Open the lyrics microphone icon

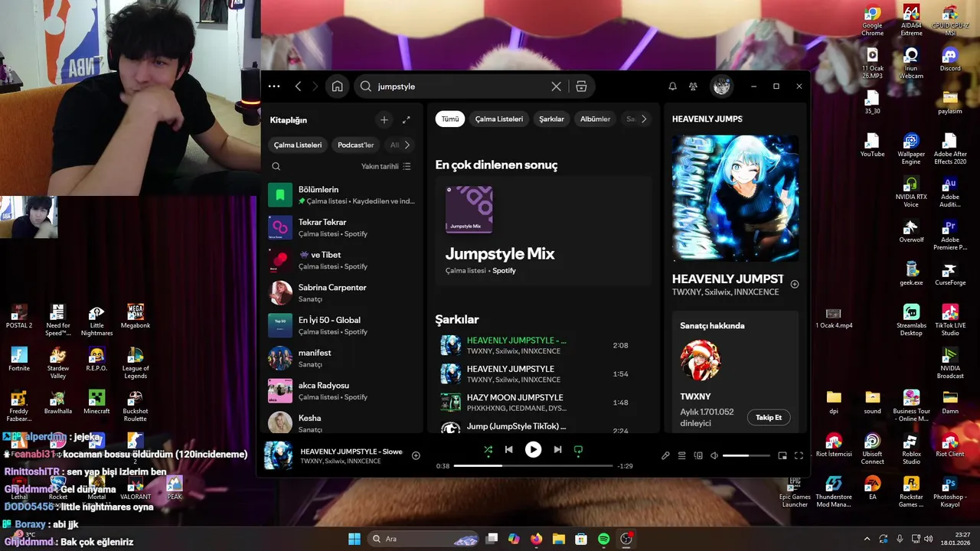(665, 455)
